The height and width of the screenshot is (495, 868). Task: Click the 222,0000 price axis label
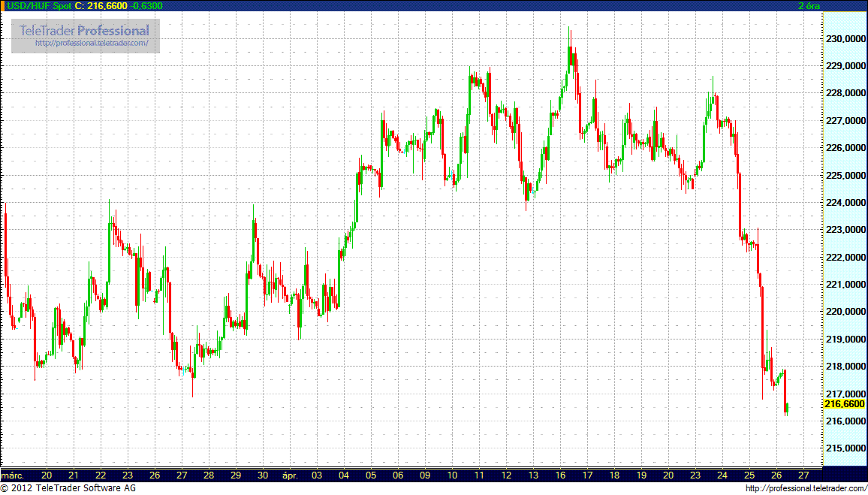tap(845, 258)
